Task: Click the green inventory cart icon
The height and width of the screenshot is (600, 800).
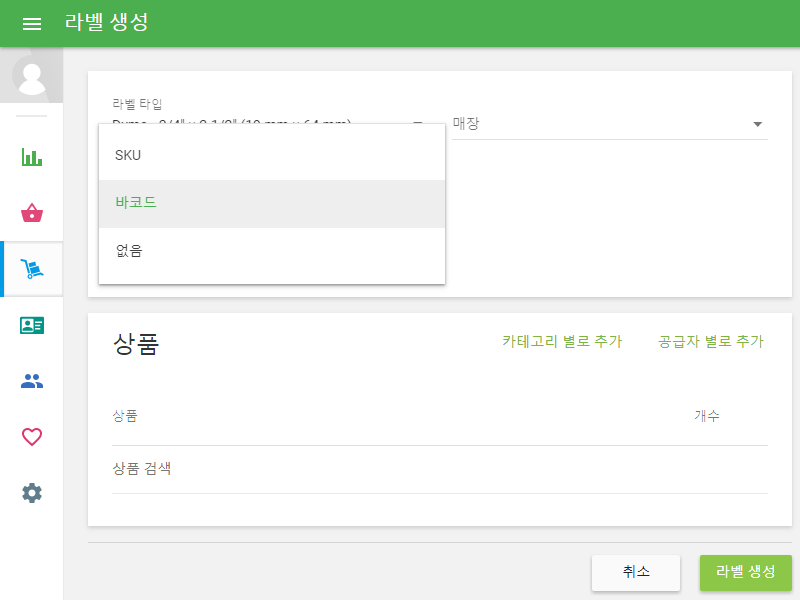Action: click(31, 269)
